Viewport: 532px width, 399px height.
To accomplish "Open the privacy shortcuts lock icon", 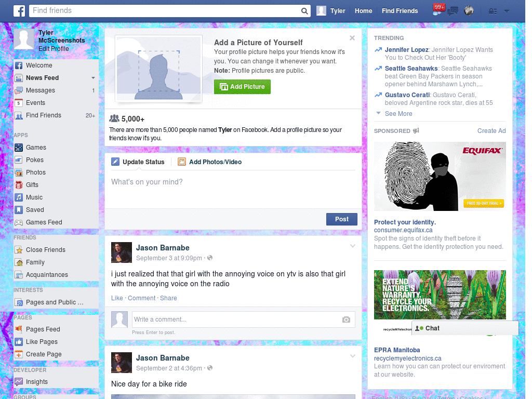I will 493,11.
